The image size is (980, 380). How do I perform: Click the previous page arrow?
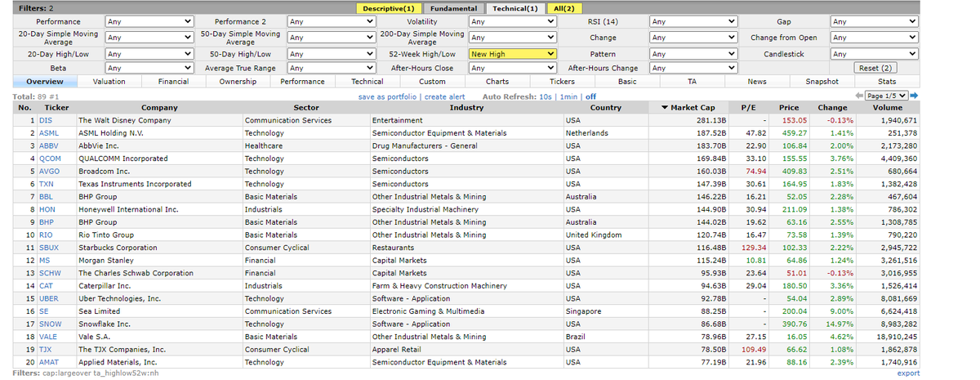coord(857,96)
